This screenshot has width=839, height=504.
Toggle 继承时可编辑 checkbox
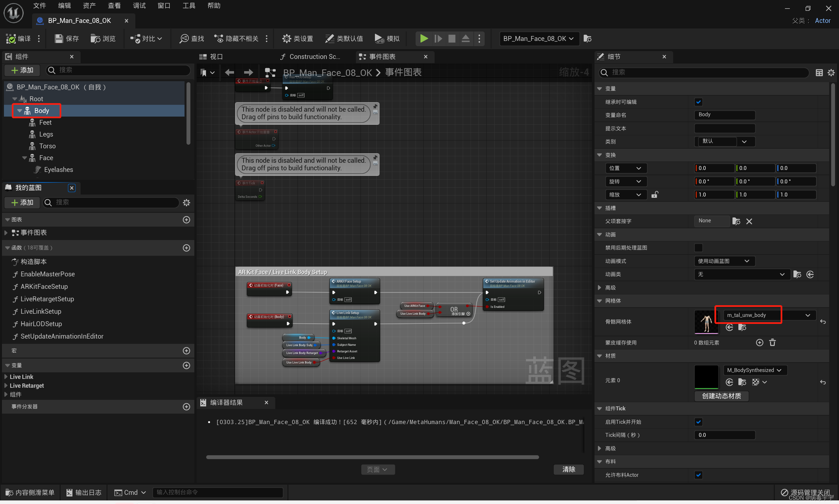(698, 102)
